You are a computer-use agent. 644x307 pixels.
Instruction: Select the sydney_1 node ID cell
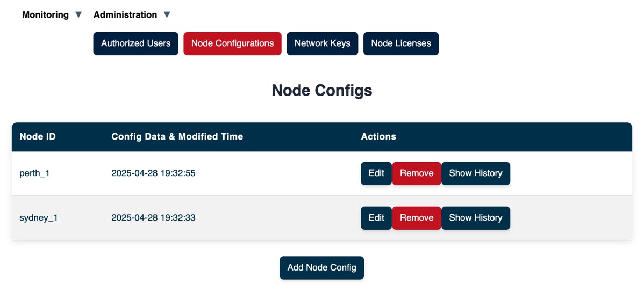pos(39,218)
